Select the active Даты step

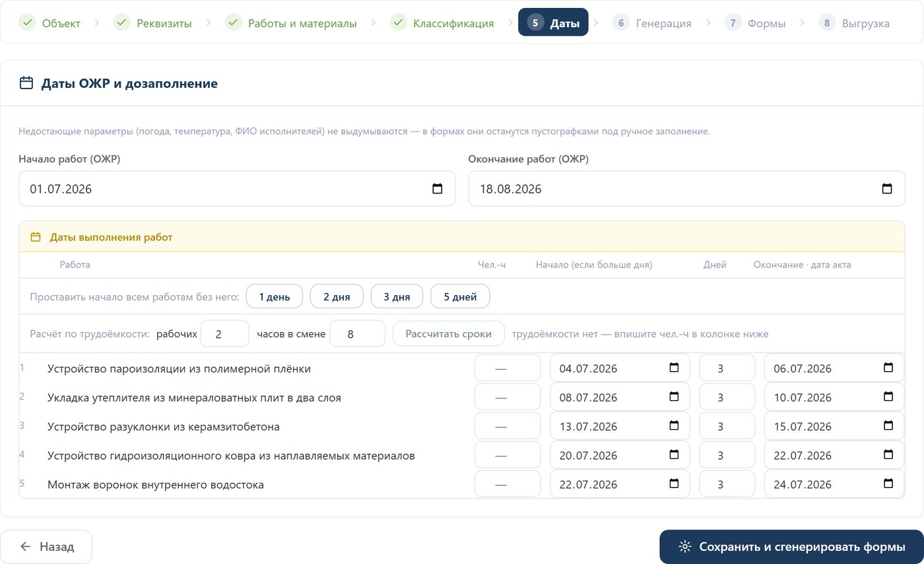[x=553, y=22]
